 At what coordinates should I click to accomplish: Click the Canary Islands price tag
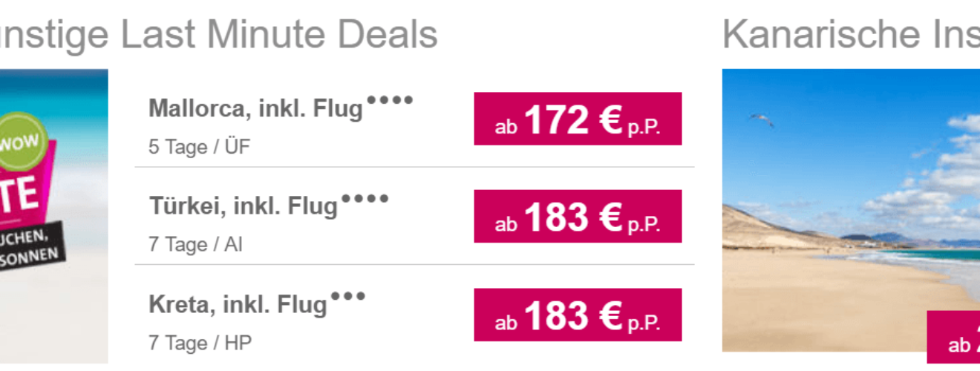coord(953,337)
